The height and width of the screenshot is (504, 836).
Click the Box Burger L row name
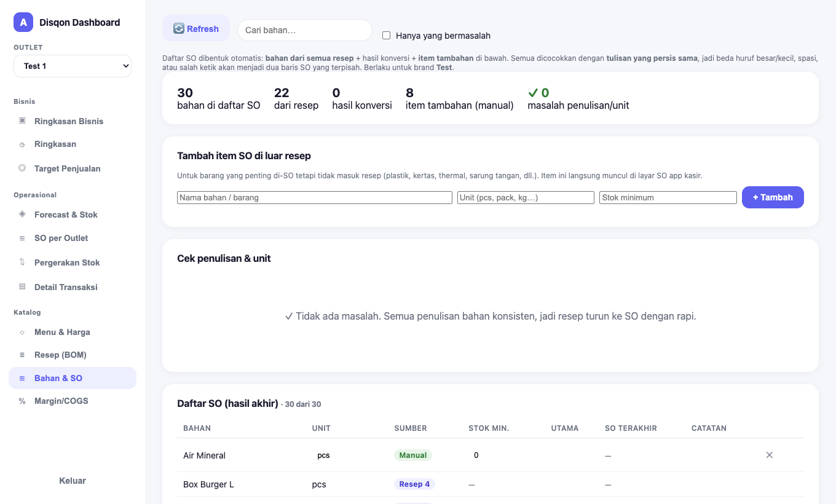[x=208, y=484]
